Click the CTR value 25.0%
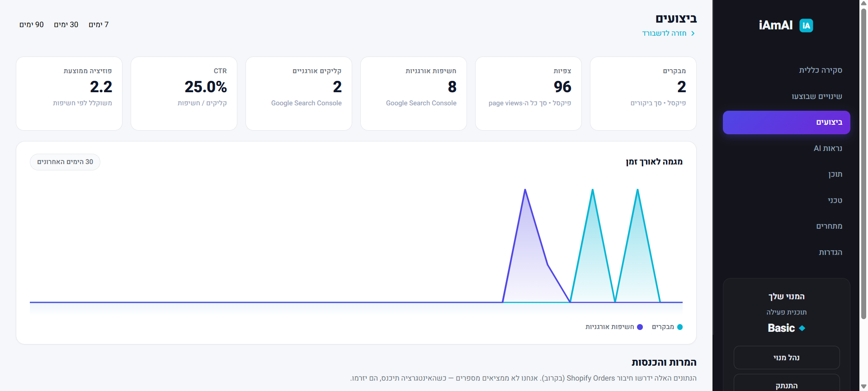Image resolution: width=868 pixels, height=391 pixels. point(206,87)
